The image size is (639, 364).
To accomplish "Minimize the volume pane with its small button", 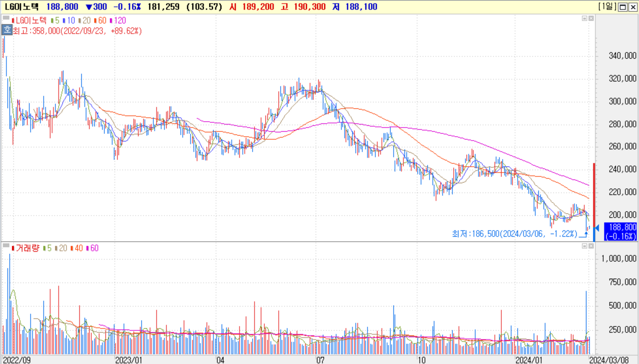I will (585, 246).
